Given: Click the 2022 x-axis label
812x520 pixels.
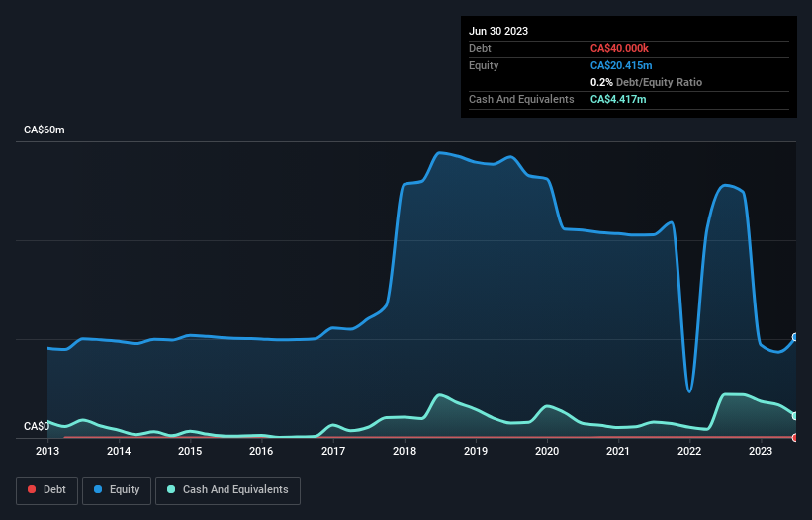Looking at the screenshot, I should (689, 451).
